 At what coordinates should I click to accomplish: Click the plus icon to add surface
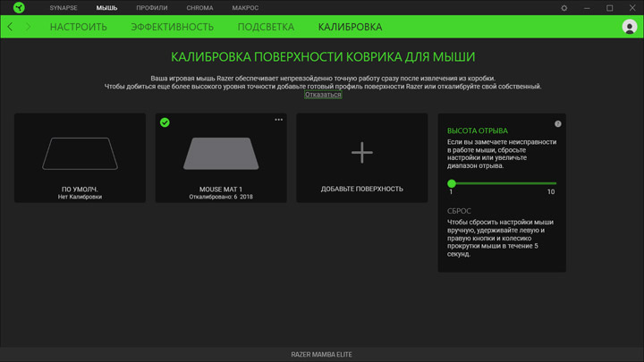pyautogui.click(x=362, y=153)
